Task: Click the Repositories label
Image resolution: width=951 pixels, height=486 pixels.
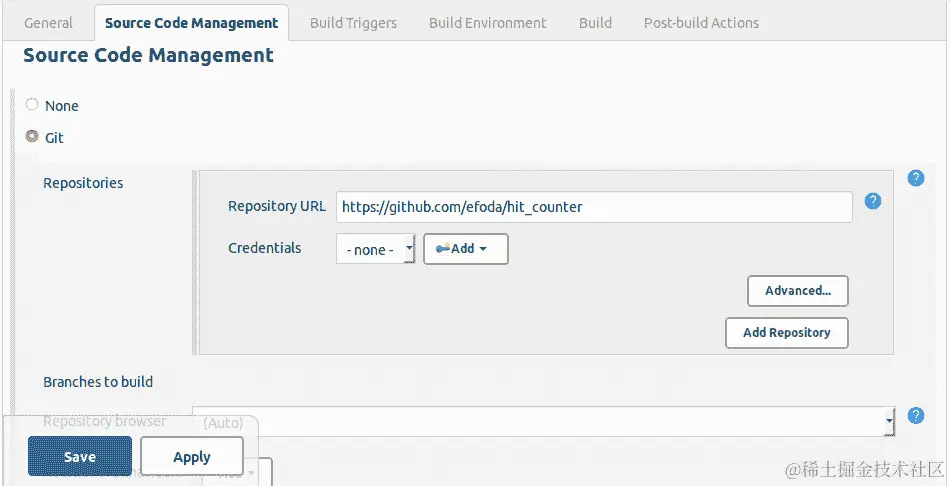Action: pyautogui.click(x=83, y=183)
